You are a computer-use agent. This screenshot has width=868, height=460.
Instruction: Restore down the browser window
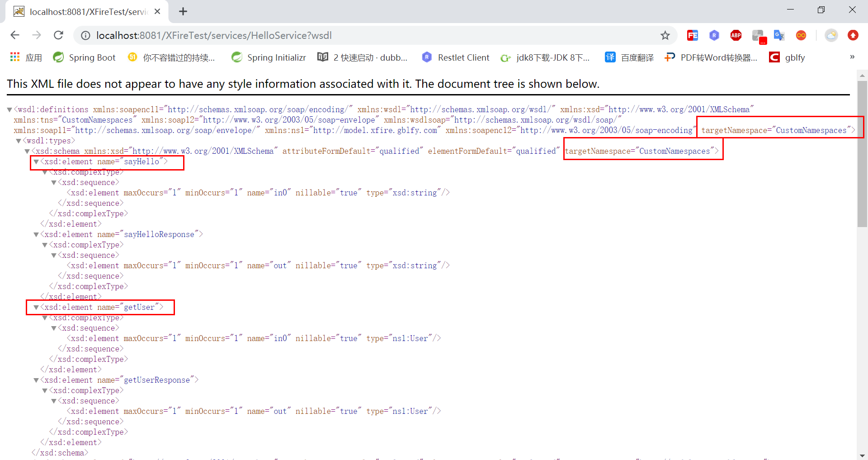(821, 10)
